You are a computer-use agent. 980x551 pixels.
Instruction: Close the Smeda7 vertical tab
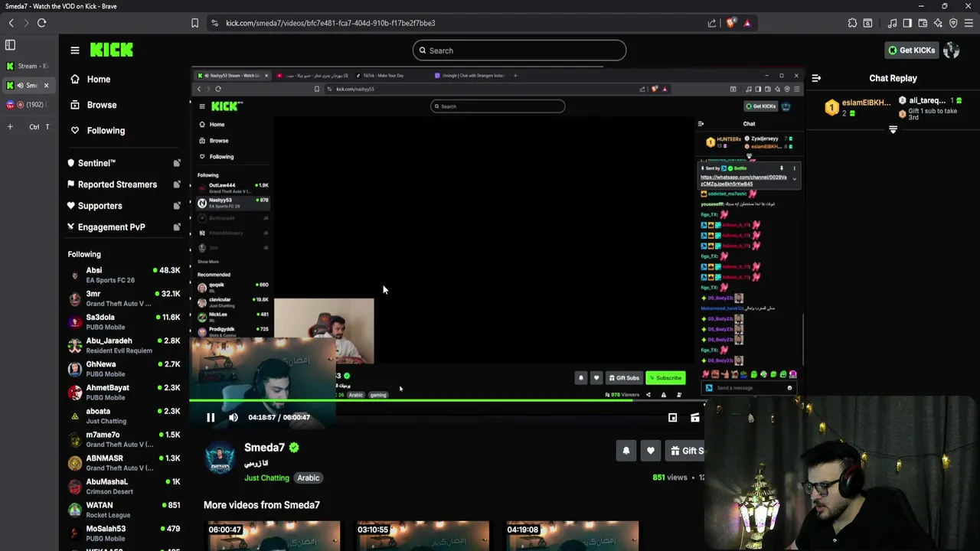click(46, 85)
